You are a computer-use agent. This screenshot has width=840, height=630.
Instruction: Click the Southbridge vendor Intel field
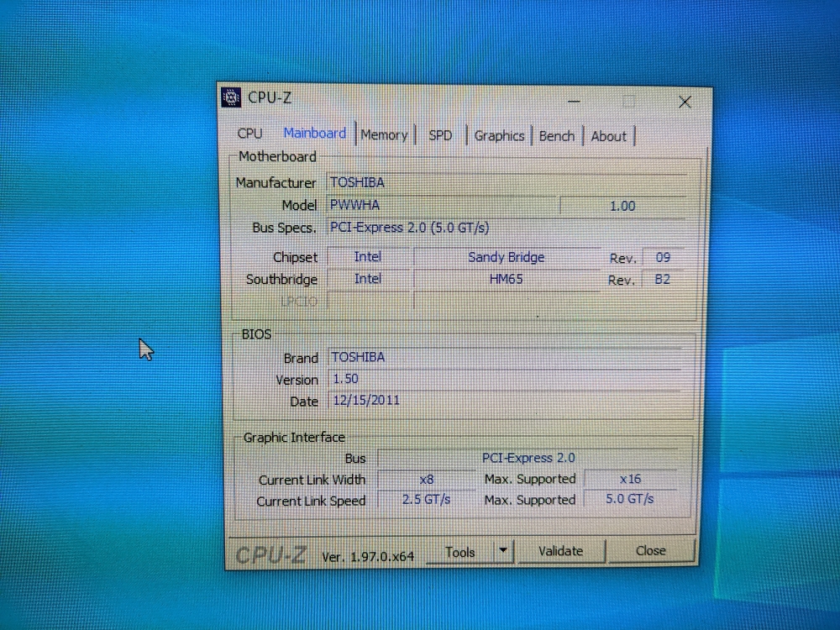368,279
